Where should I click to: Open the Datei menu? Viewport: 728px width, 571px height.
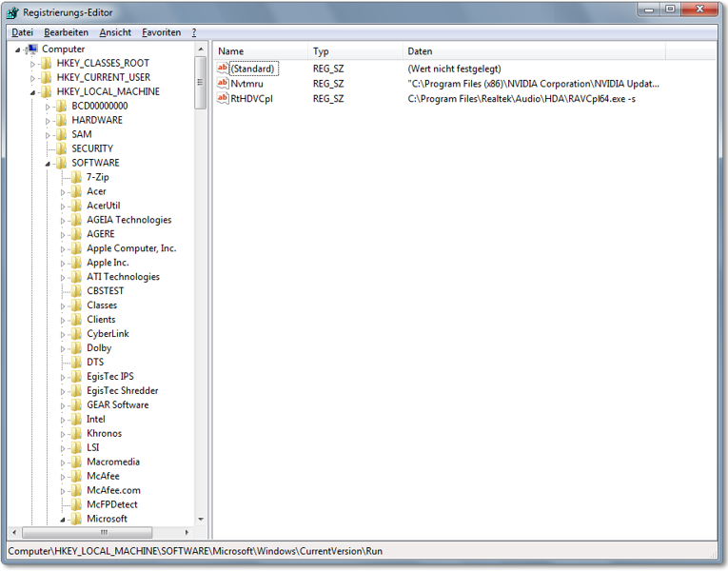click(22, 32)
